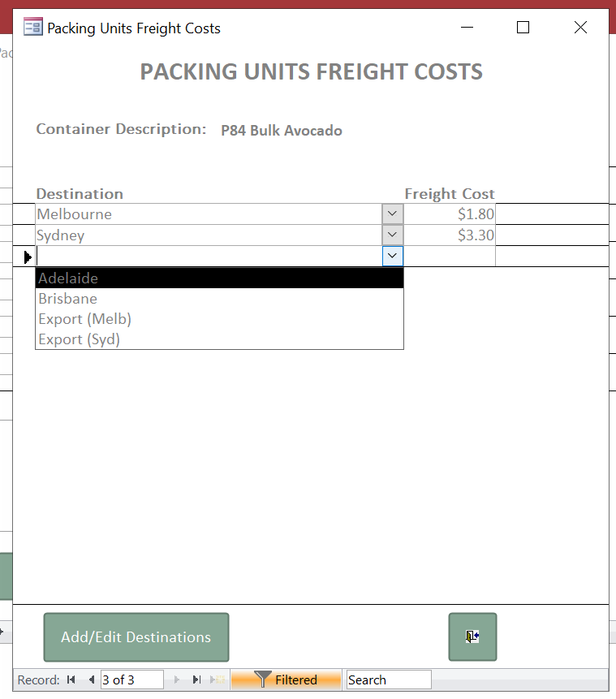Select Adelaide from the dropdown list
Viewport: 616px width, 699px height.
[219, 278]
